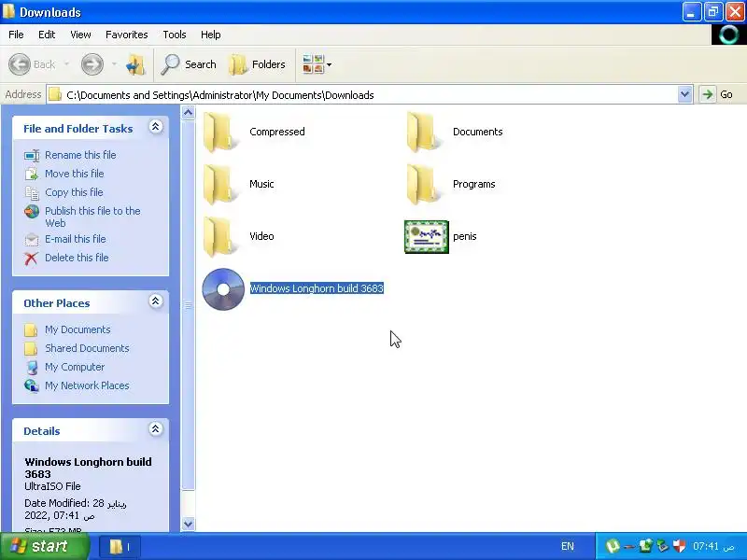Click inside the address path field
Image resolution: width=747 pixels, height=560 pixels.
[x=362, y=95]
